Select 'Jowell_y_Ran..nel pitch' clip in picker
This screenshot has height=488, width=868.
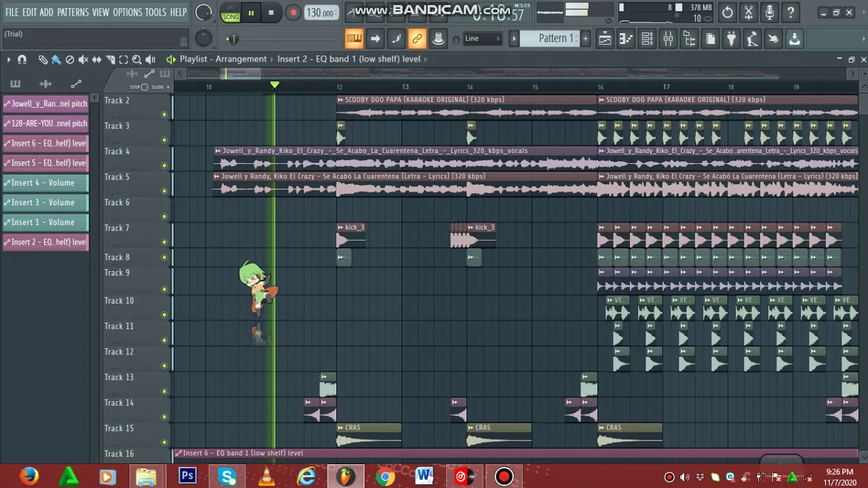[x=45, y=104]
